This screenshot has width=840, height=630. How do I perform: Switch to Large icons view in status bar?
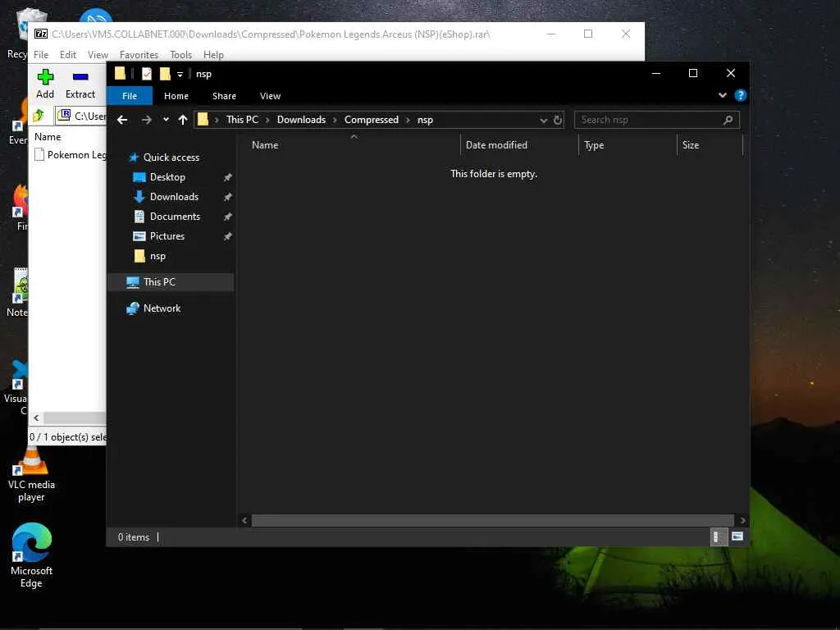[x=737, y=536]
